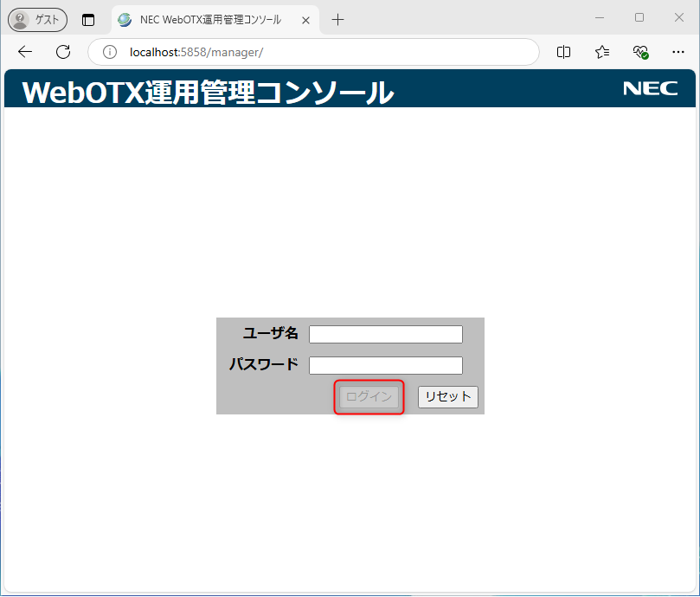View site information for localhost
700x597 pixels.
pos(109,52)
